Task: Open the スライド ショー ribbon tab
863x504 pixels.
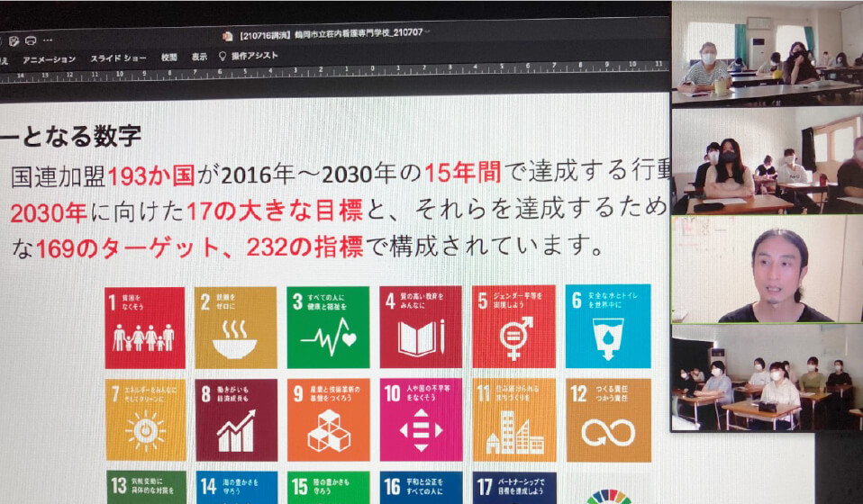Action: coord(118,58)
